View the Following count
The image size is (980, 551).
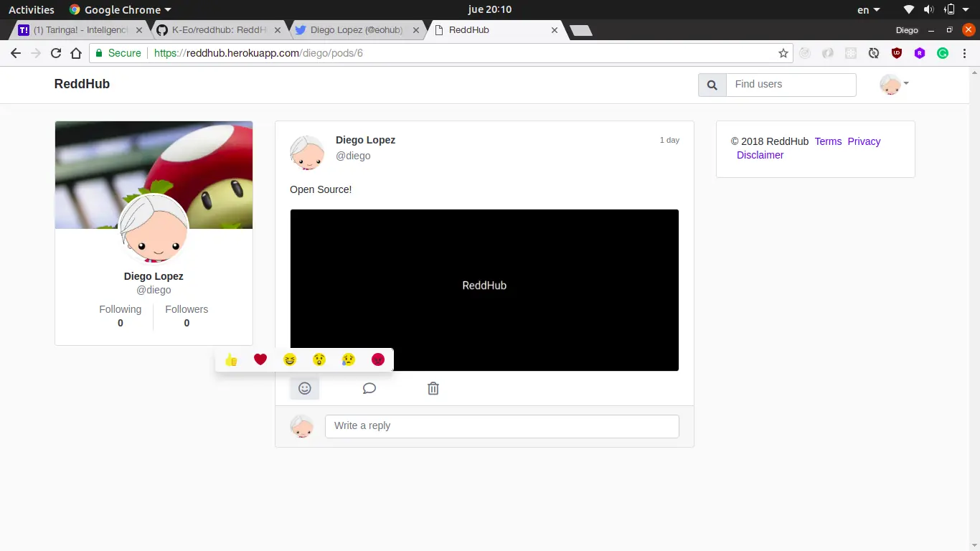tap(121, 316)
